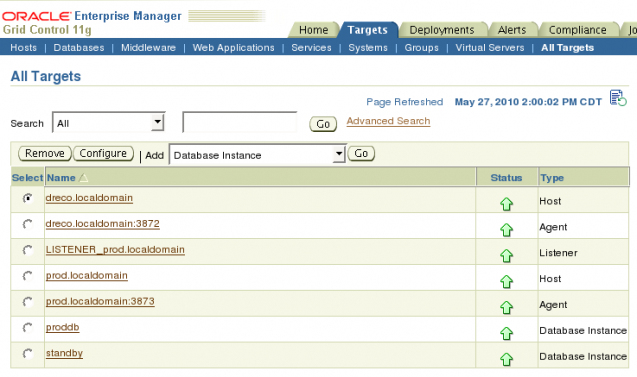Select radio button for standby

27,354
